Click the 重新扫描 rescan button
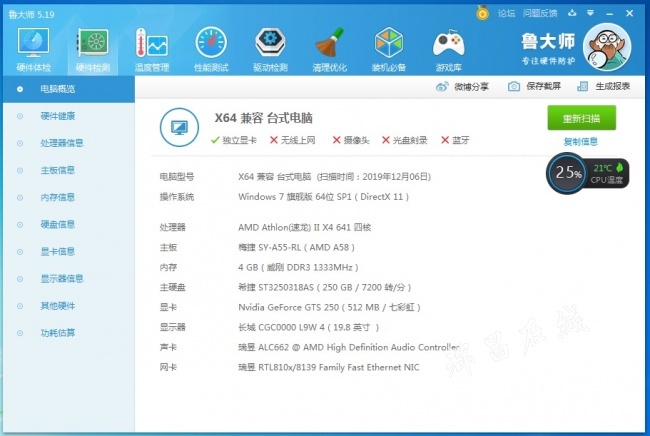650x436 pixels. (x=581, y=118)
